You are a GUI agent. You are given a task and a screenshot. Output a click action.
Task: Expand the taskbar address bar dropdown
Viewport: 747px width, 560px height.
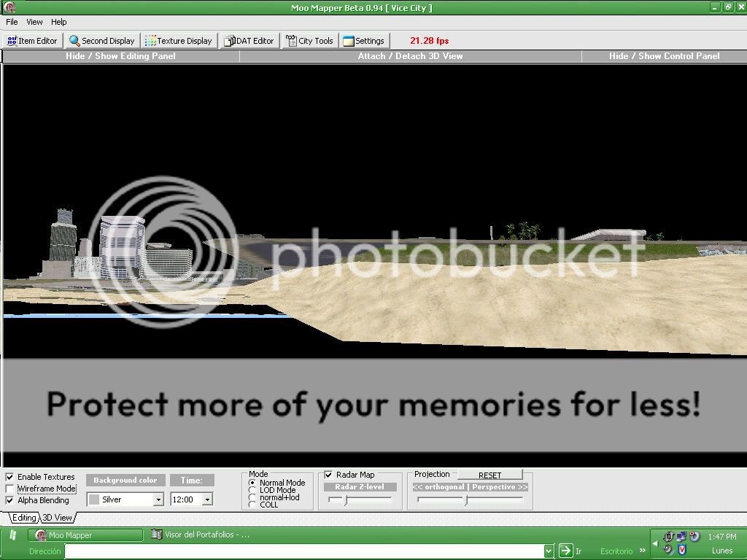pos(549,551)
